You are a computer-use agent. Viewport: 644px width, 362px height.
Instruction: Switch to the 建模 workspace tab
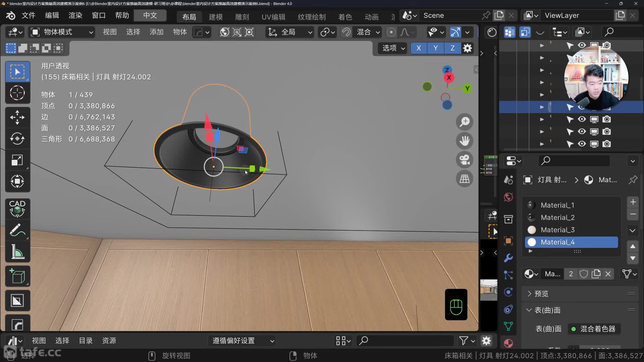click(x=216, y=17)
